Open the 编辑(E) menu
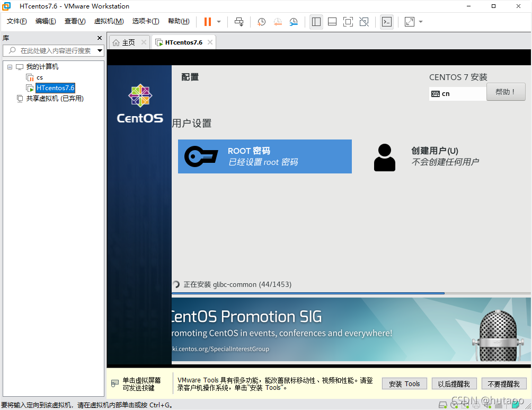This screenshot has width=532, height=410. 46,21
